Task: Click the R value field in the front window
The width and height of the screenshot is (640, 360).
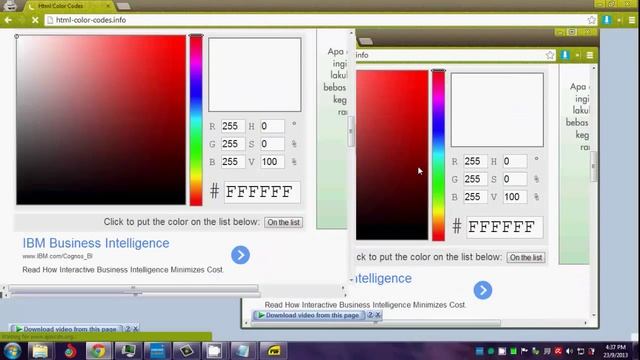Action: [x=233, y=126]
